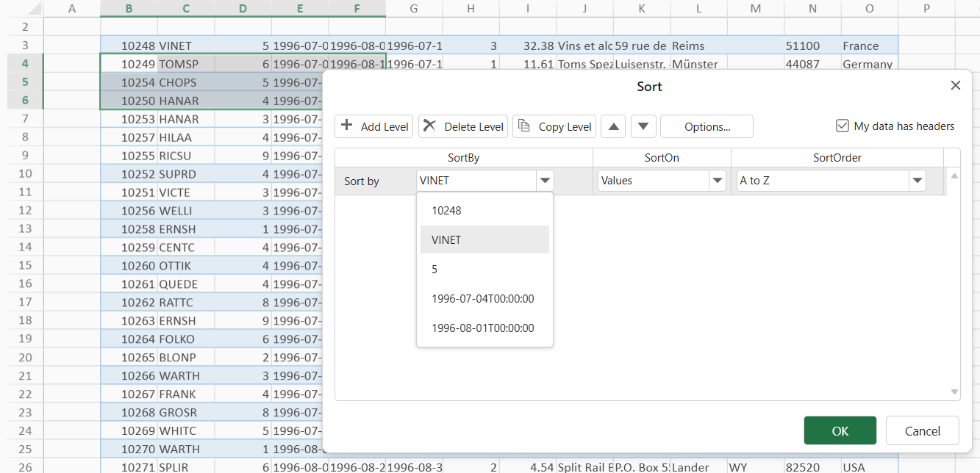Uncheck My data has headers

[843, 126]
